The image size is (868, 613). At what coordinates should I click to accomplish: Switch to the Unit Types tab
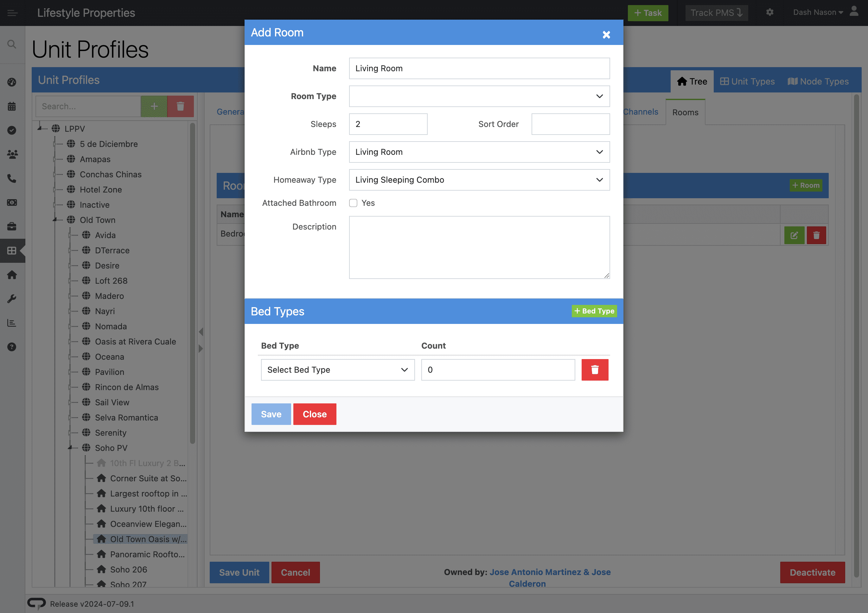[747, 81]
